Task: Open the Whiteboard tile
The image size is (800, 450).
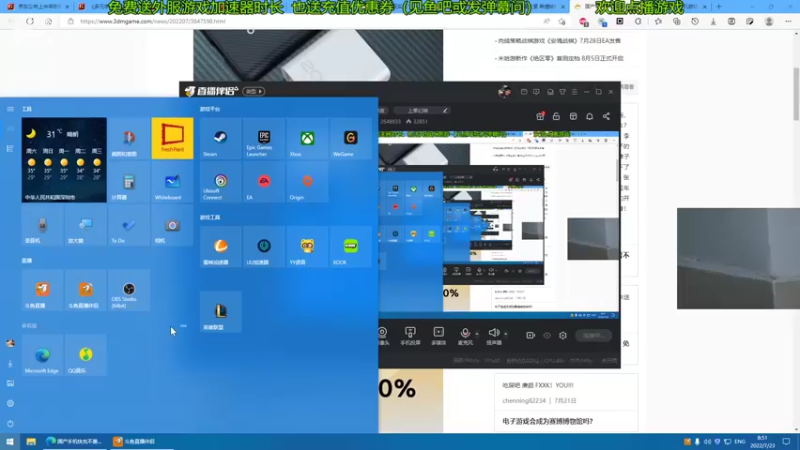Action: pos(172,182)
